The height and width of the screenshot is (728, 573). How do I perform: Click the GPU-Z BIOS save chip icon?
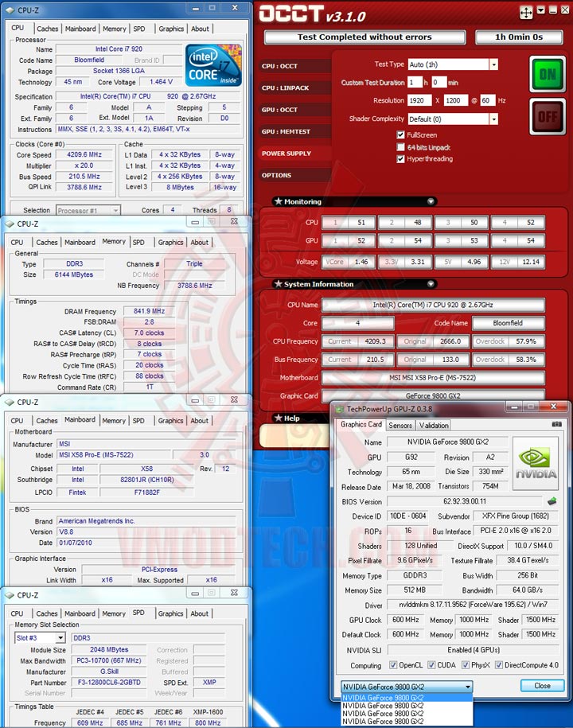pyautogui.click(x=552, y=501)
